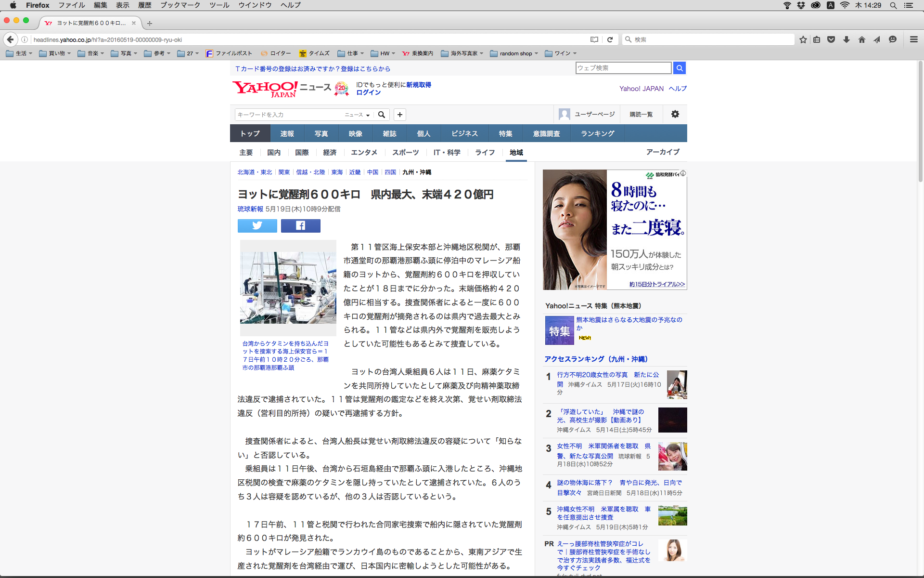Reload the page with the refresh icon

[610, 39]
